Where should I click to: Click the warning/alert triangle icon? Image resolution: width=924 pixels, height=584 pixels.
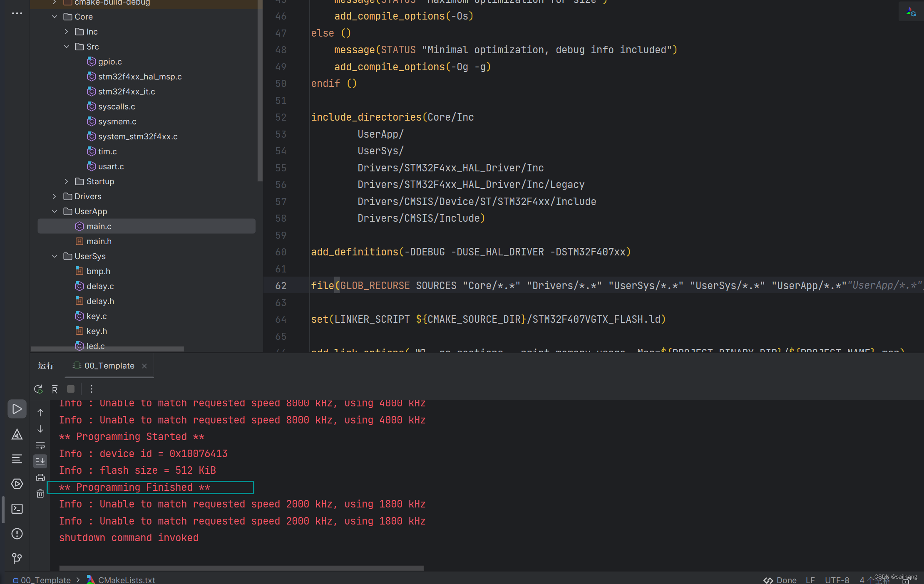17,433
